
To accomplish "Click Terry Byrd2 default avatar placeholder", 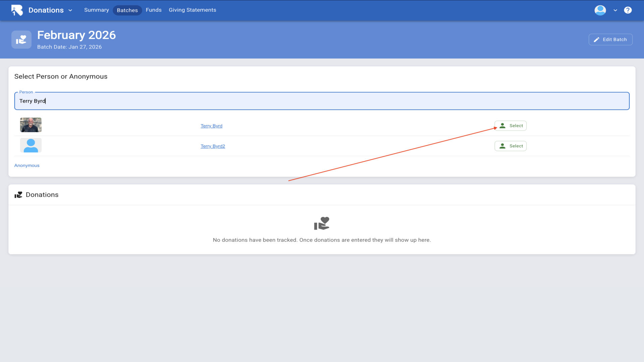I will [x=31, y=145].
